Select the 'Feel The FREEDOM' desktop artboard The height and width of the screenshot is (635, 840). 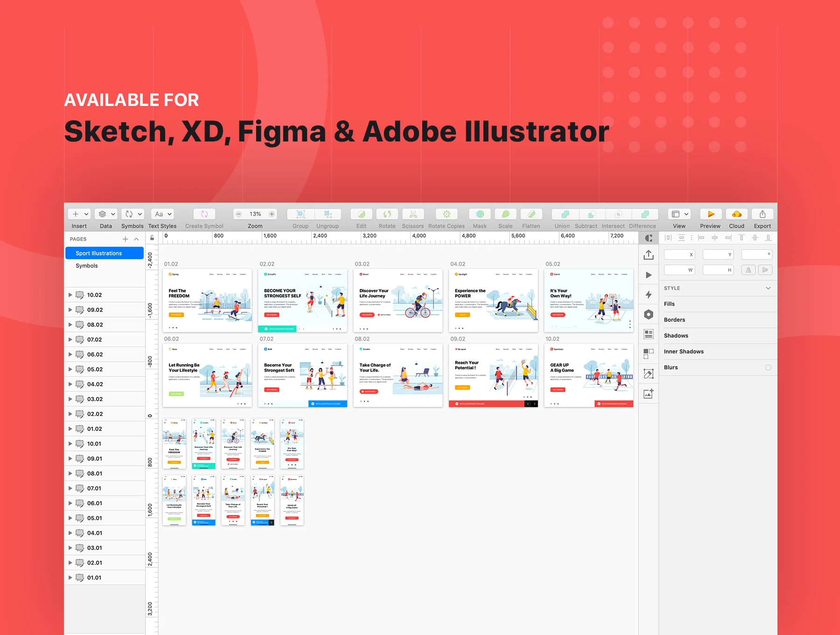click(207, 301)
